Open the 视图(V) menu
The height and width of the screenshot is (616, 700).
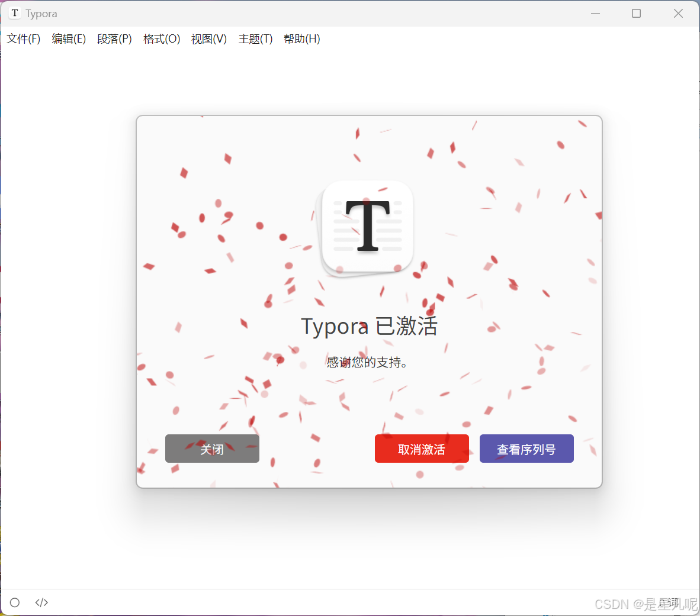coord(209,39)
